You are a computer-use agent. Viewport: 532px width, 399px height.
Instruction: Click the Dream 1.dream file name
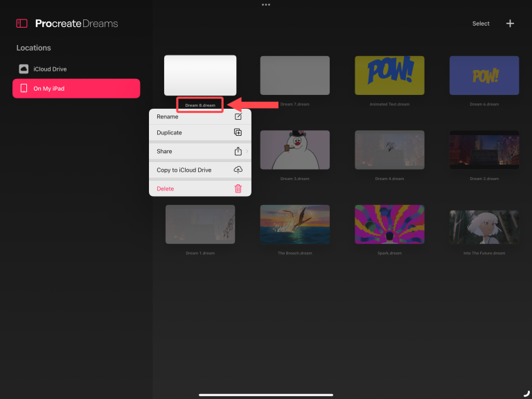(x=200, y=253)
